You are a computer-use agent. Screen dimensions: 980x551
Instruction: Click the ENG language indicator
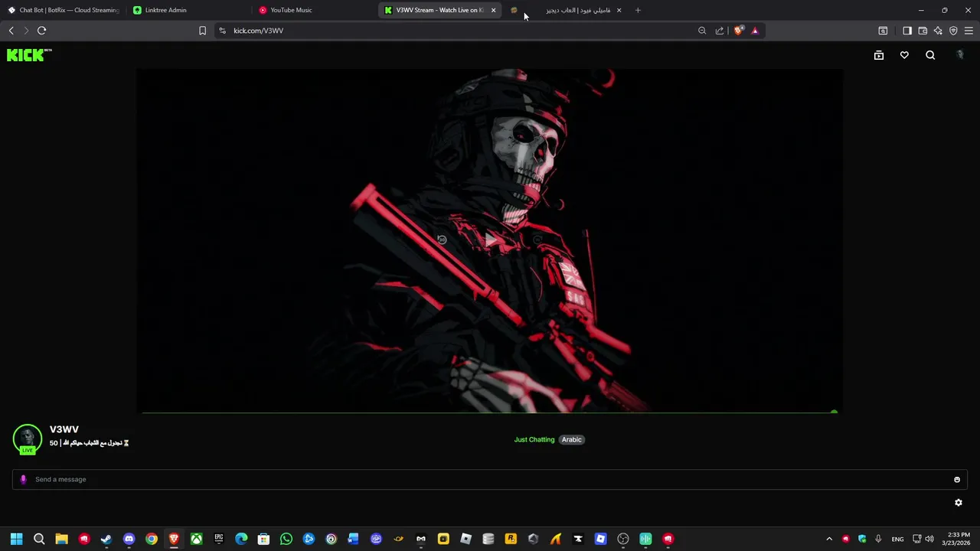[x=897, y=539]
